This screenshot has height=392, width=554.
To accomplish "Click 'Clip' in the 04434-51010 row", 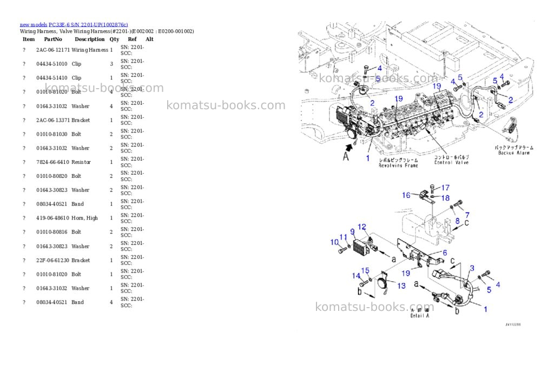I will coord(76,64).
